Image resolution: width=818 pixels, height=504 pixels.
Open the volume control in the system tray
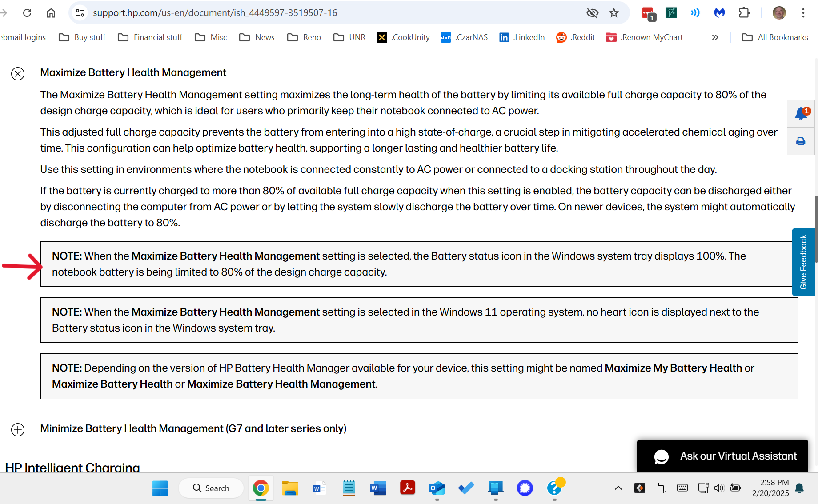(719, 488)
